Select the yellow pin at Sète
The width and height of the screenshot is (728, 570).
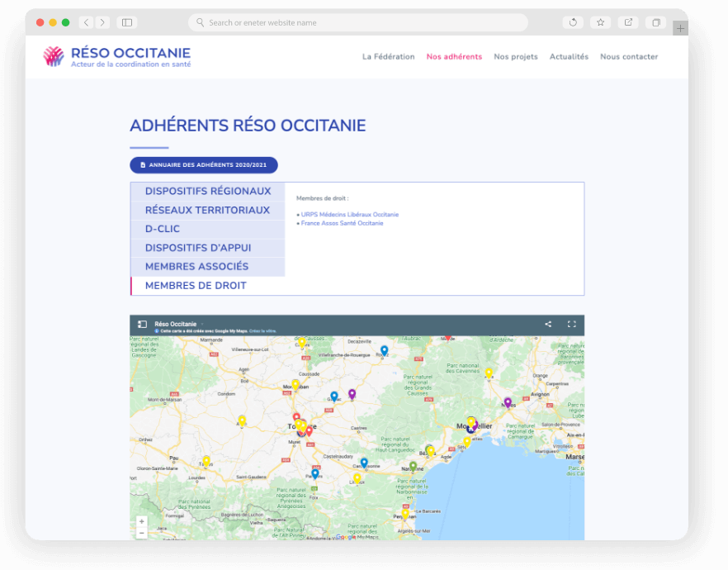tap(466, 442)
